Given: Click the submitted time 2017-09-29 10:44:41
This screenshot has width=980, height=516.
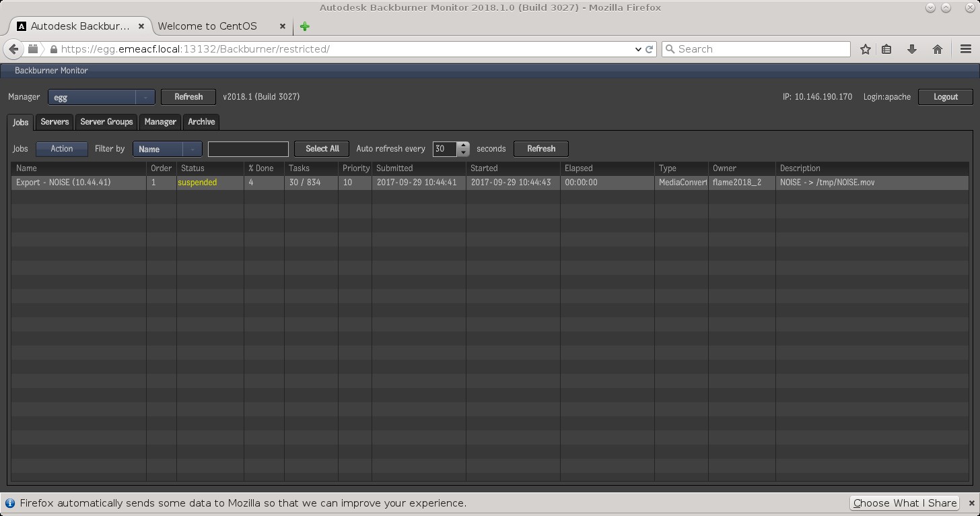Looking at the screenshot, I should coord(417,183).
